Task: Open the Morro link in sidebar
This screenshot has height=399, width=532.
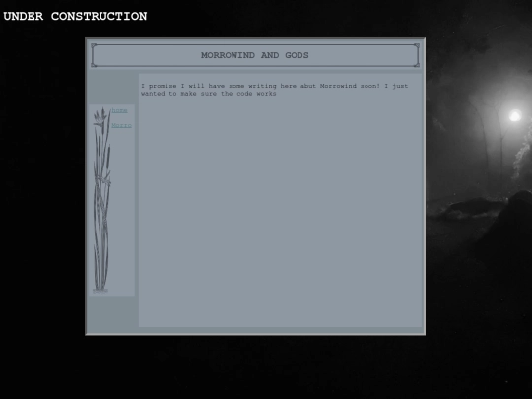Action: [x=121, y=125]
